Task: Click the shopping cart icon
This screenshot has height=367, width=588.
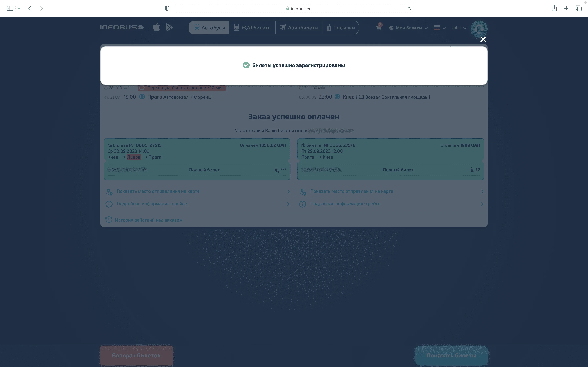Action: tap(378, 28)
